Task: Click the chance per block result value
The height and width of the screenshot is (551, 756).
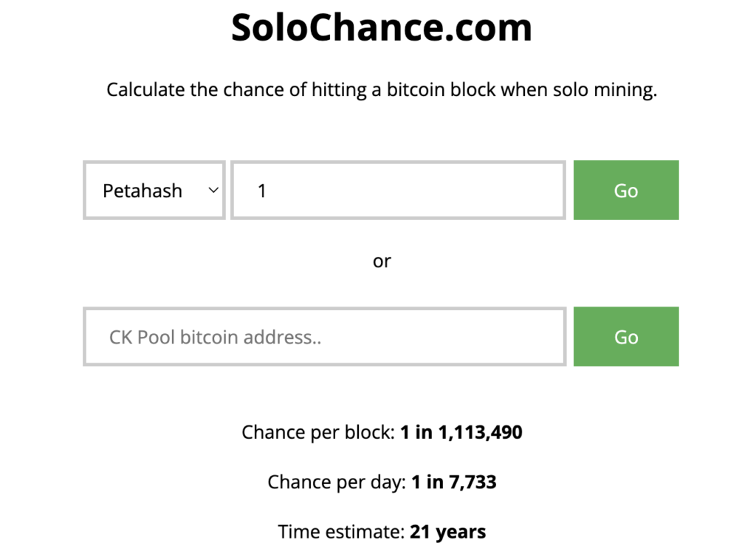Action: pos(461,432)
